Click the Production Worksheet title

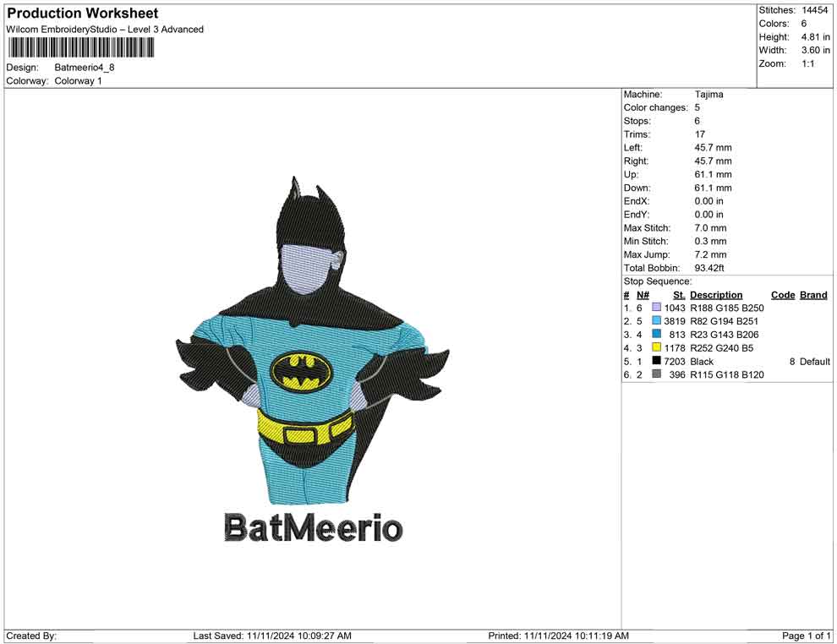click(x=83, y=14)
